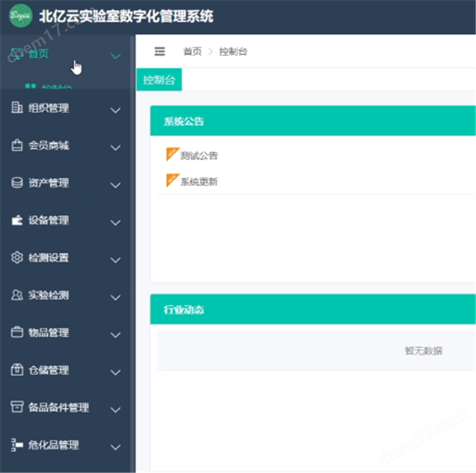The image size is (476, 473).
Task: Expand the 危化品管理 chevron
Action: coord(116,447)
